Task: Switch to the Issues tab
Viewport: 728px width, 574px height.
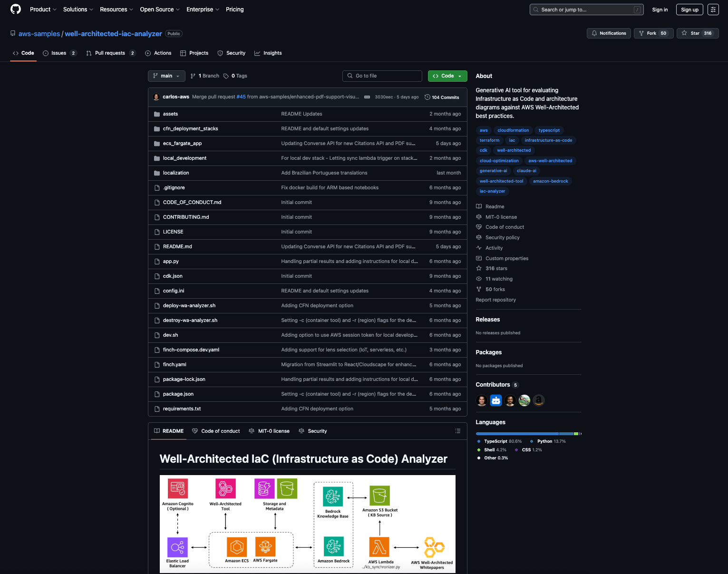Action: 59,53
